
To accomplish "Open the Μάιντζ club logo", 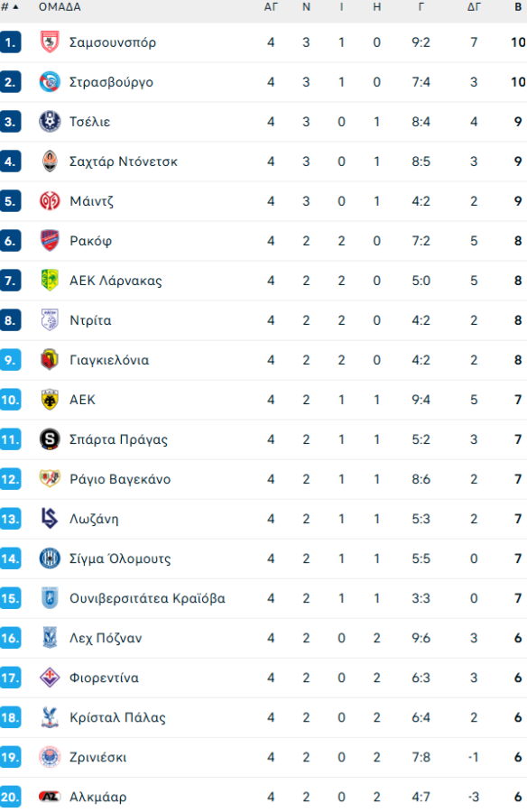I will click(50, 200).
